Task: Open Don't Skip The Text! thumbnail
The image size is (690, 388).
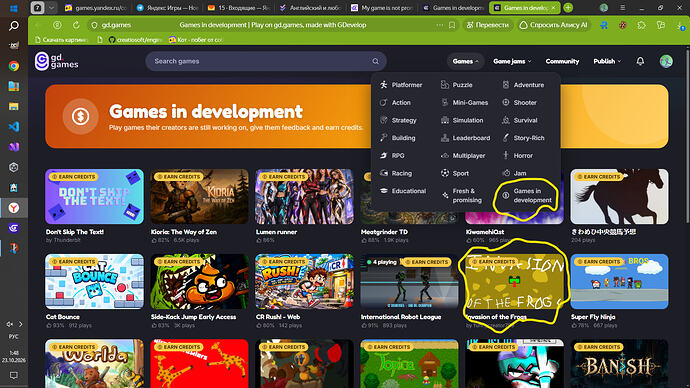Action: (x=94, y=197)
